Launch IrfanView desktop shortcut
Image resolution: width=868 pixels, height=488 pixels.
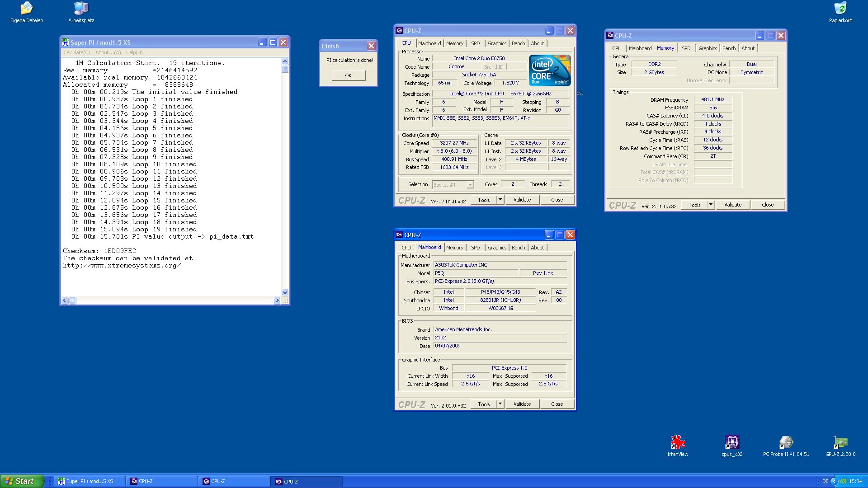[x=678, y=446]
